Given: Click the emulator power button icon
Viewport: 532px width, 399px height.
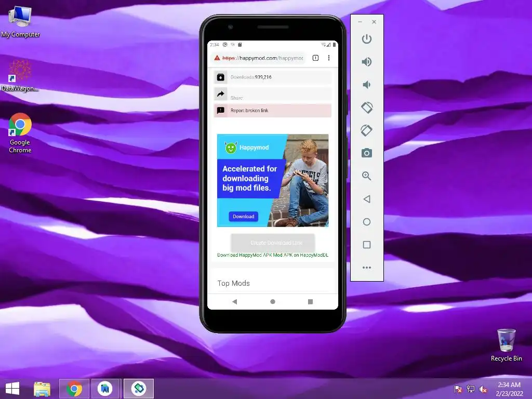Looking at the screenshot, I should pyautogui.click(x=366, y=39).
